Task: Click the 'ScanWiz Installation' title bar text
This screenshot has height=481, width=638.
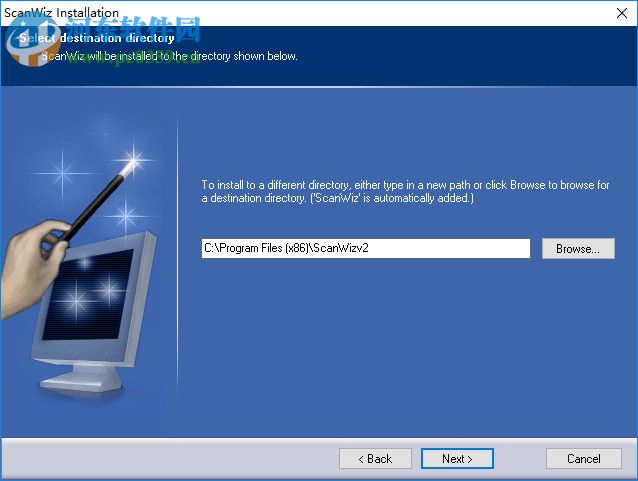Action: pos(61,13)
